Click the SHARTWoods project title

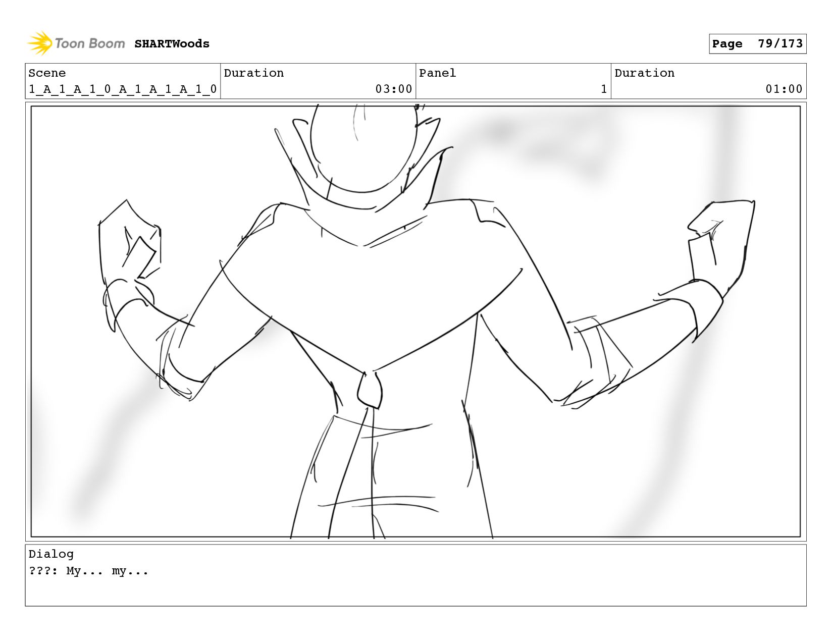point(172,44)
